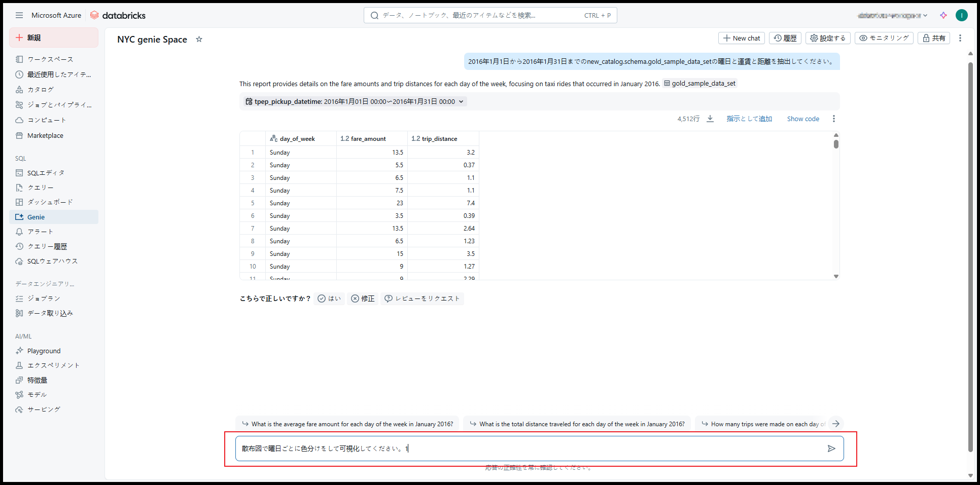Request a review of the response

(x=422, y=299)
